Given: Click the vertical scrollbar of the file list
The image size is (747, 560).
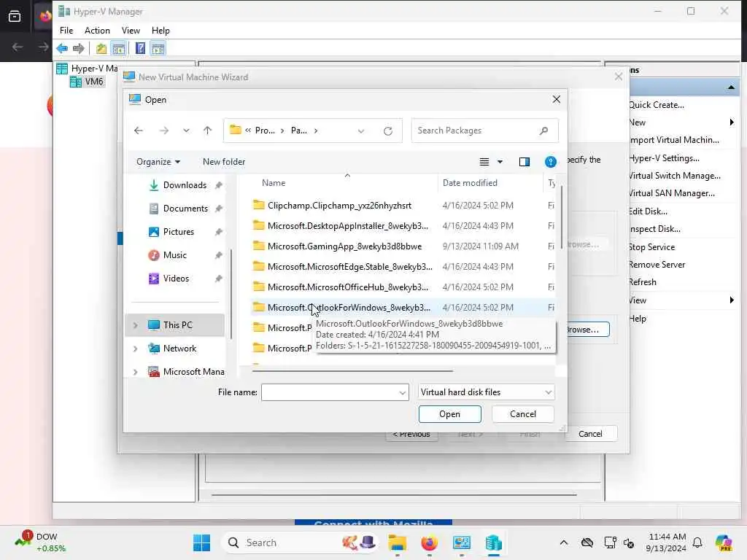Looking at the screenshot, I should (x=562, y=217).
